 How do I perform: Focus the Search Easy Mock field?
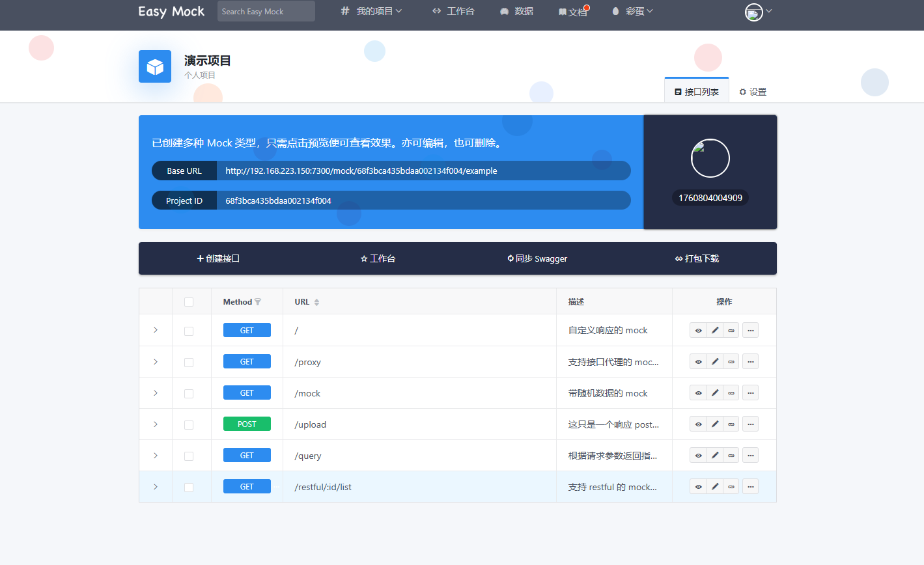pyautogui.click(x=266, y=11)
